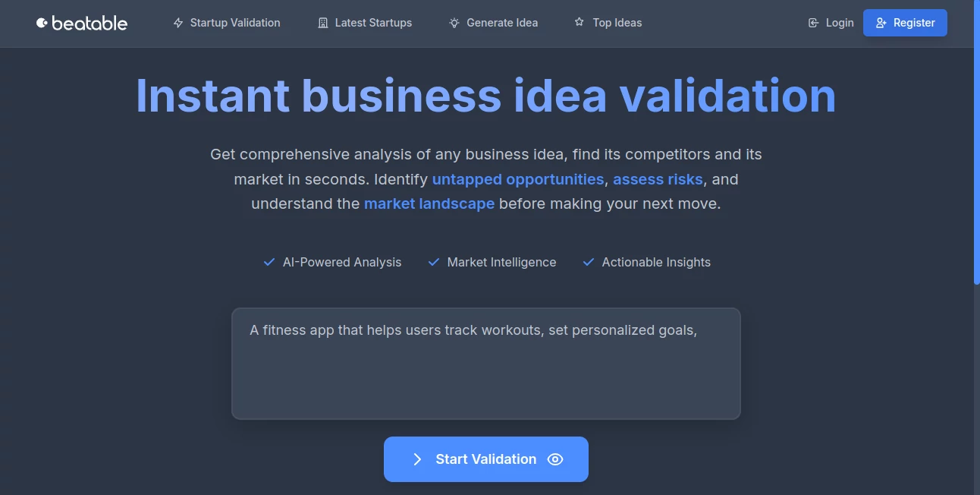
Task: Click the building icon next to Latest Startups
Action: [322, 23]
